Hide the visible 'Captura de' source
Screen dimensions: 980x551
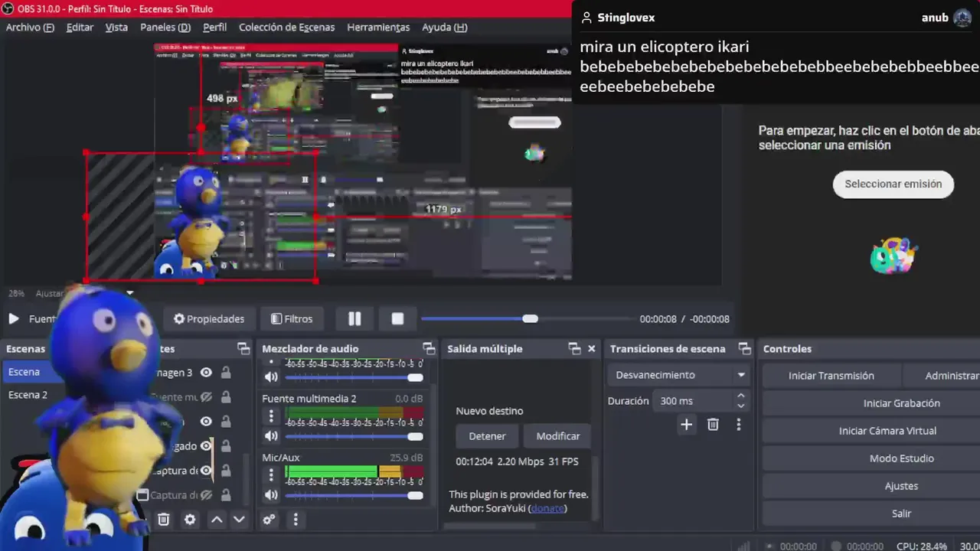click(206, 471)
